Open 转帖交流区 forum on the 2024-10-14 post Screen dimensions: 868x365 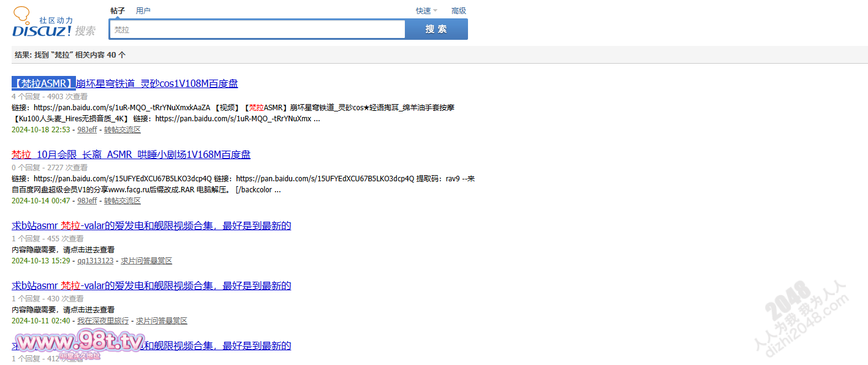122,201
